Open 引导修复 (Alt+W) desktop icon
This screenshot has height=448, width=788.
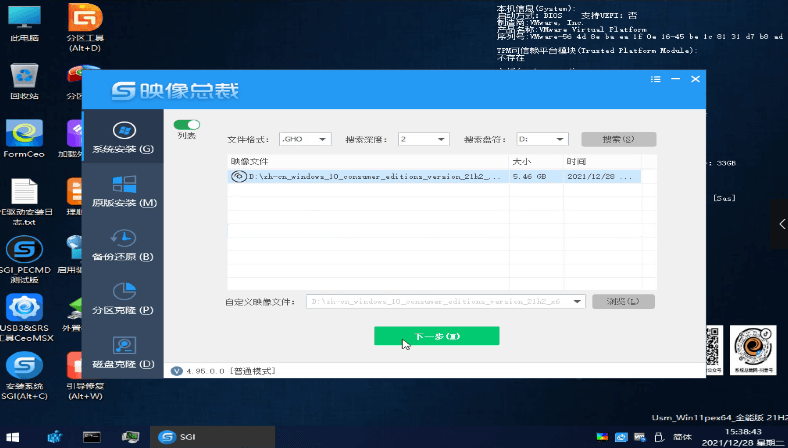pyautogui.click(x=85, y=376)
